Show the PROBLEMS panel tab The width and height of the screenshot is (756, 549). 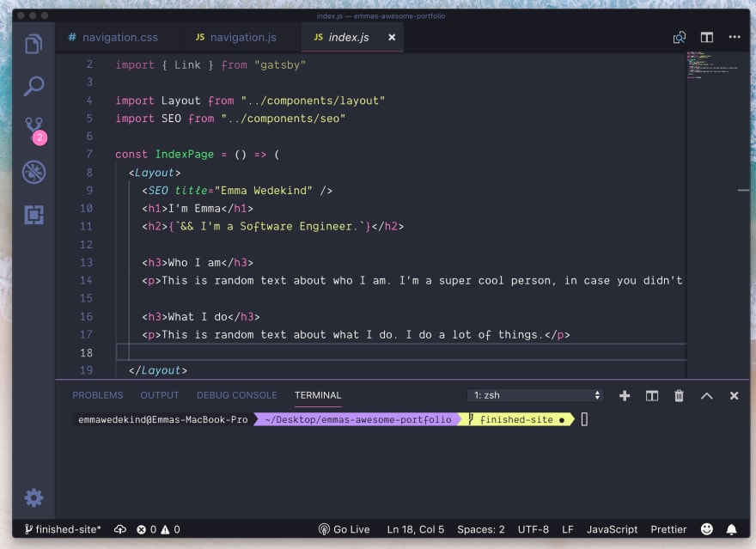coord(98,395)
